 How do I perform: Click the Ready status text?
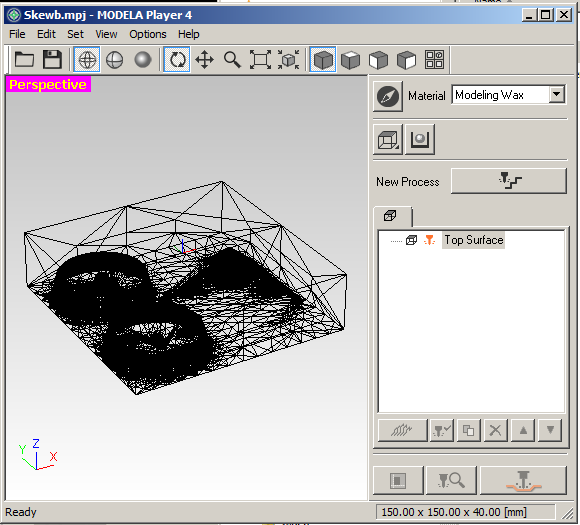pyautogui.click(x=21, y=512)
